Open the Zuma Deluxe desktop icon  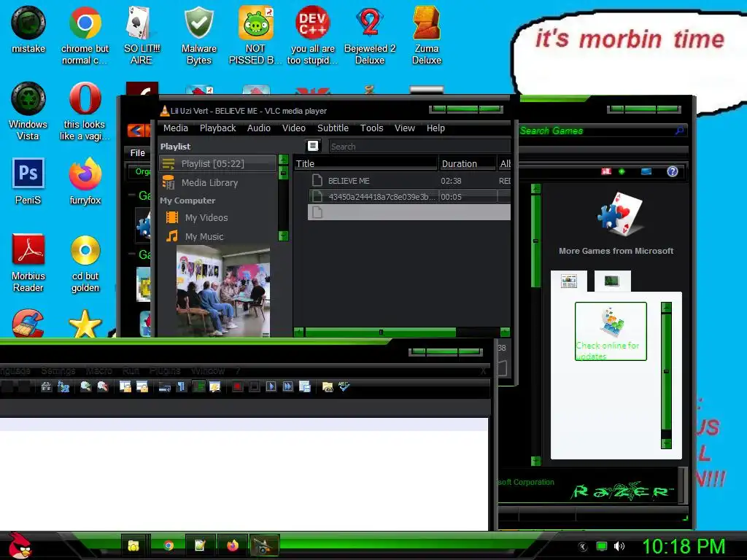(426, 35)
